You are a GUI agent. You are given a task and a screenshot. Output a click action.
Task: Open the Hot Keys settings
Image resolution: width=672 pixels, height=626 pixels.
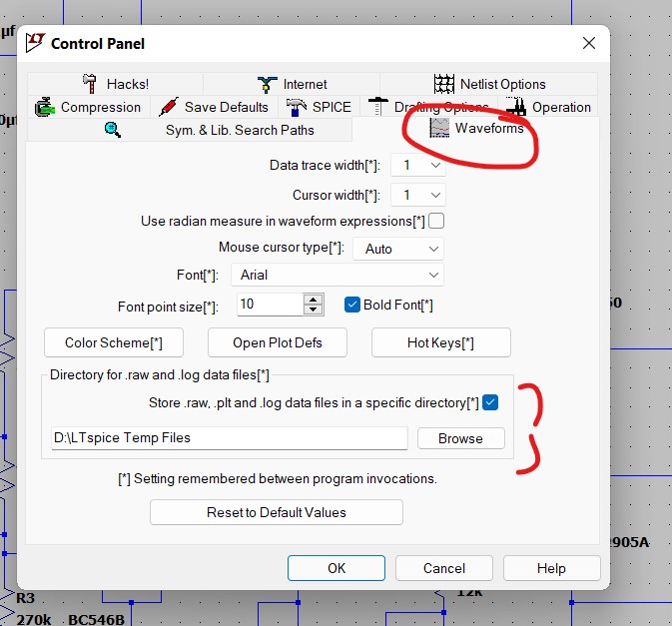[x=441, y=342]
